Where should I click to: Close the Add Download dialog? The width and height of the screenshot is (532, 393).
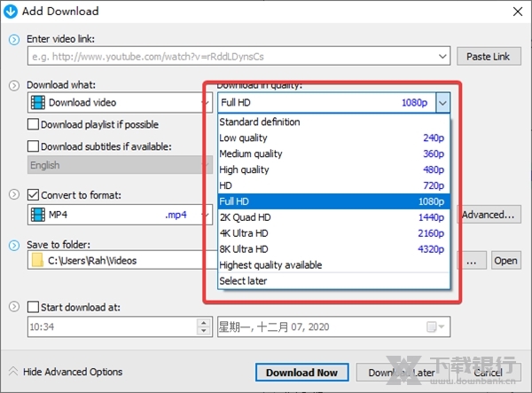(518, 12)
